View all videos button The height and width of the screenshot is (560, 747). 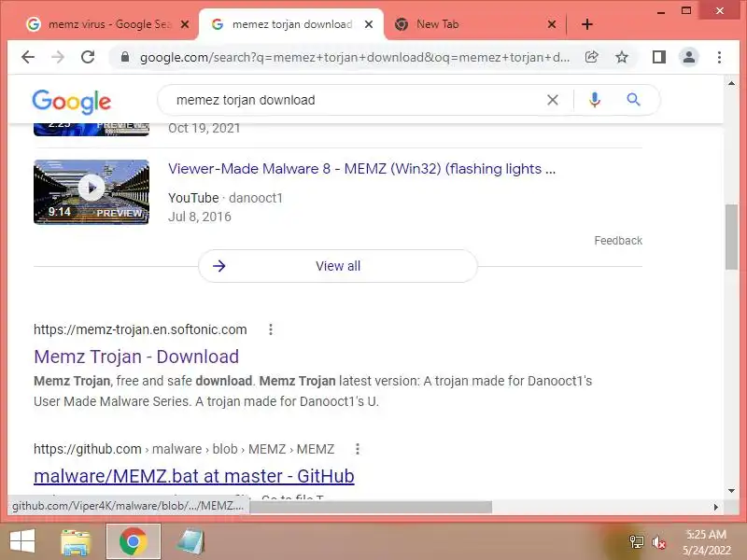click(x=338, y=266)
